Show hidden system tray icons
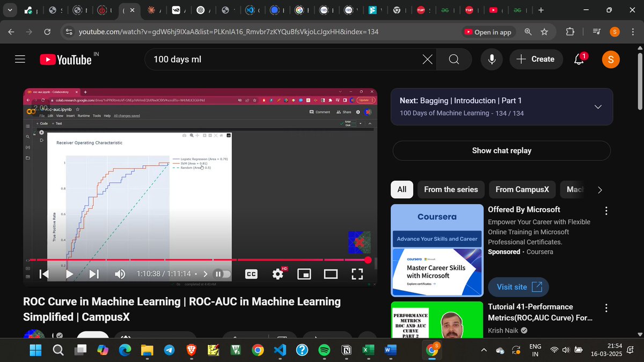The image size is (644, 362). 484,350
